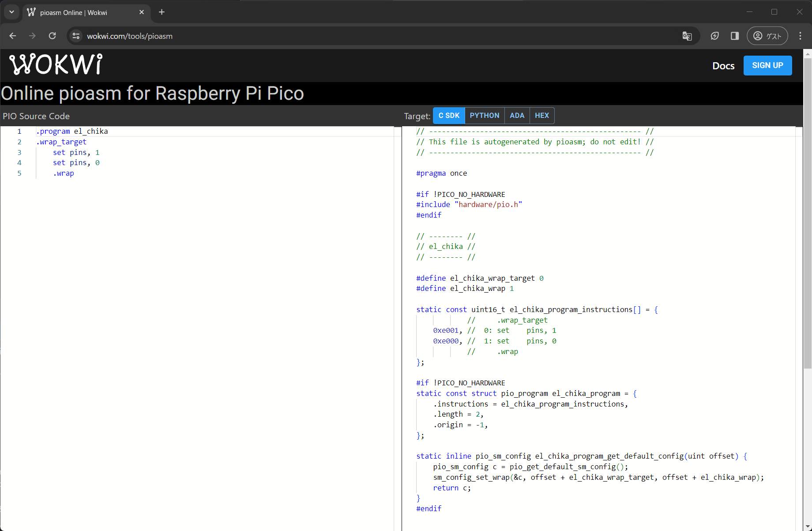Click the page vertical scrollbar thumb
Screen dimensions: 812x531
coord(808,213)
